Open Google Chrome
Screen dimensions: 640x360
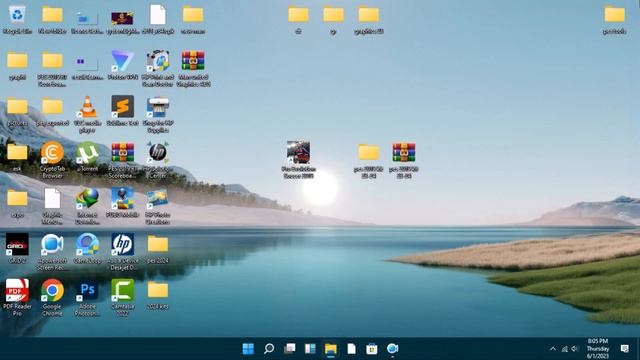pos(52,290)
